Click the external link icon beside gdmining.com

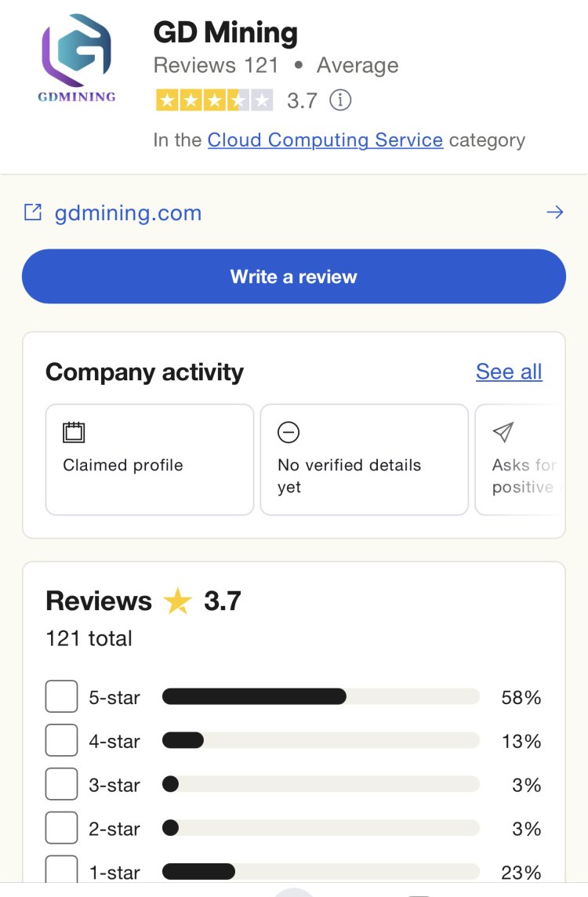33,212
